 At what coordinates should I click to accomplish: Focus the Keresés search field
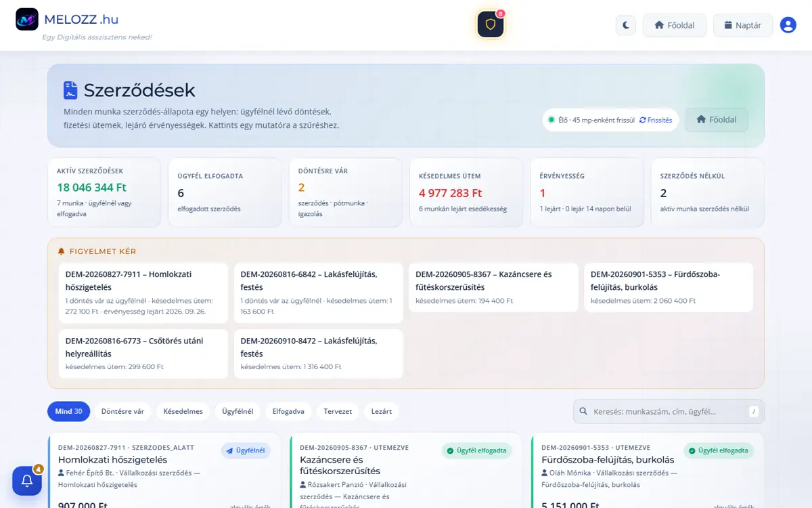[669, 411]
